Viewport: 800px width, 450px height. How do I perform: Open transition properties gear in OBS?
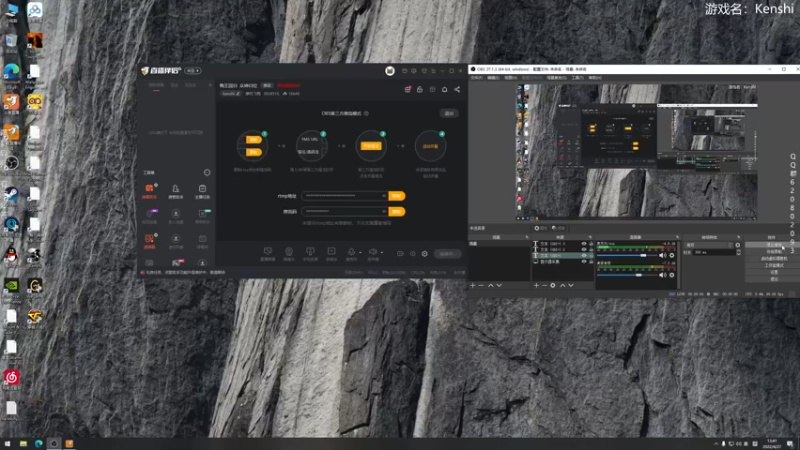[738, 245]
